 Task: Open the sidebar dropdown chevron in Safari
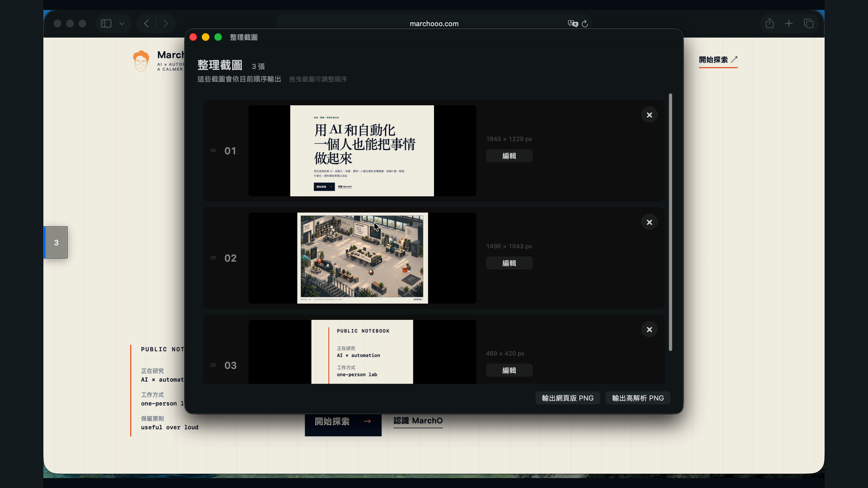(122, 23)
